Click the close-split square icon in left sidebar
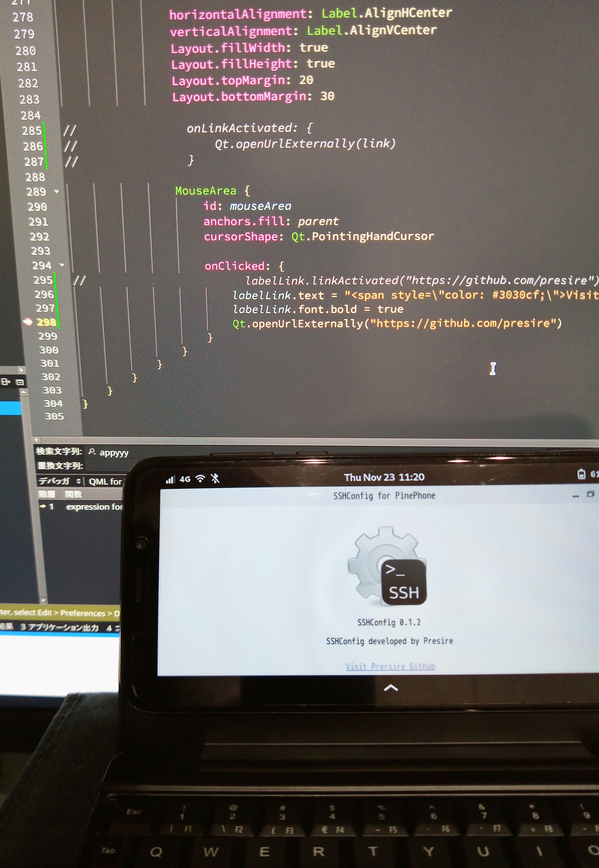This screenshot has height=868, width=599. pos(20,382)
